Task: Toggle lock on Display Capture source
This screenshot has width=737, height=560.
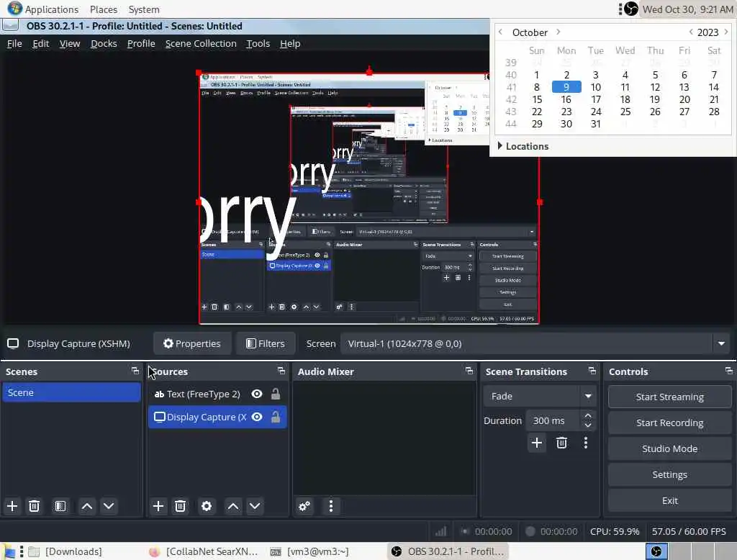Action: click(x=276, y=417)
